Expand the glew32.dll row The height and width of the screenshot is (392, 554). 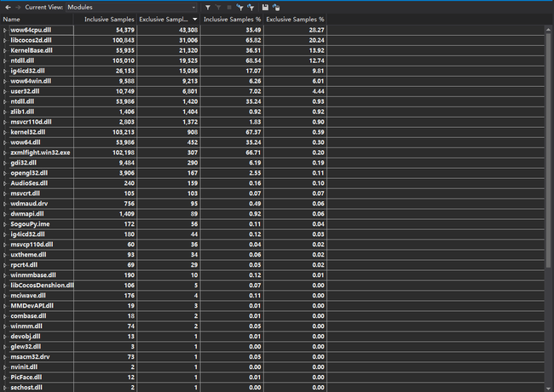pyautogui.click(x=5, y=347)
